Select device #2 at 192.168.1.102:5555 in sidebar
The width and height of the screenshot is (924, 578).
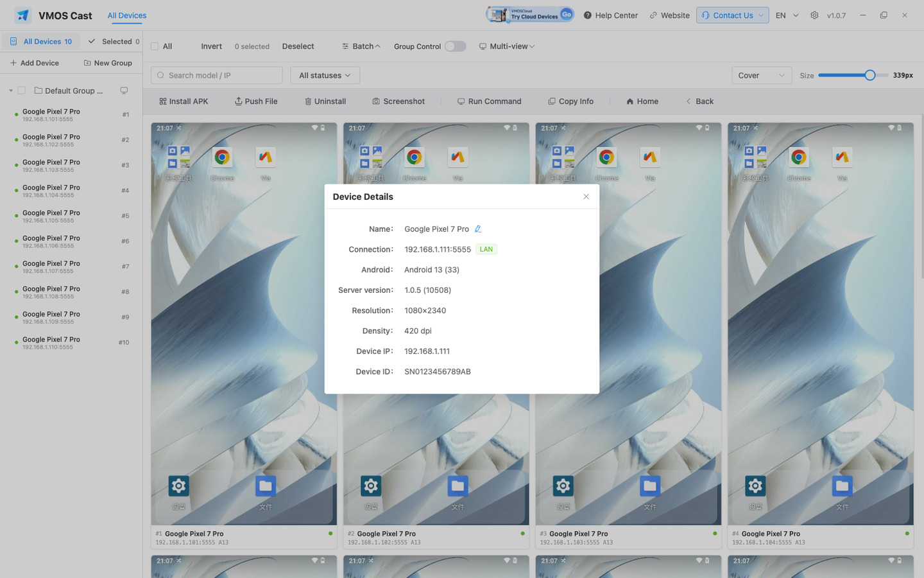click(x=71, y=140)
